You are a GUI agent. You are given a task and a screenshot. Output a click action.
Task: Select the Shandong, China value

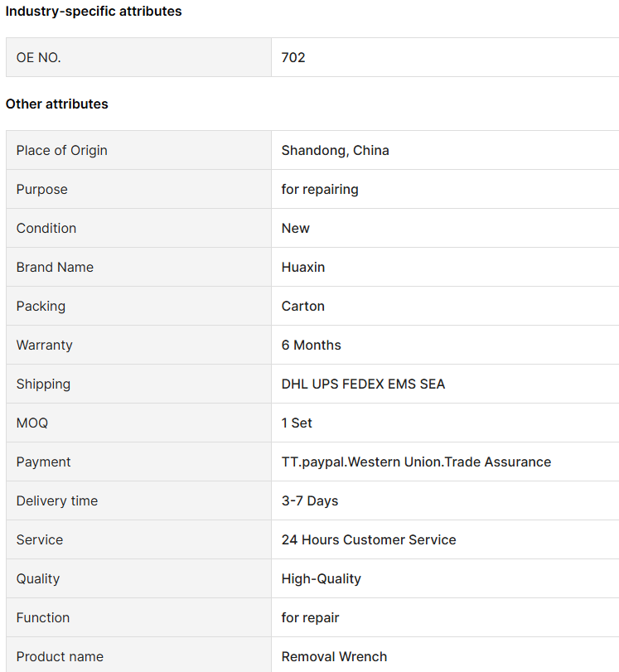tap(336, 151)
